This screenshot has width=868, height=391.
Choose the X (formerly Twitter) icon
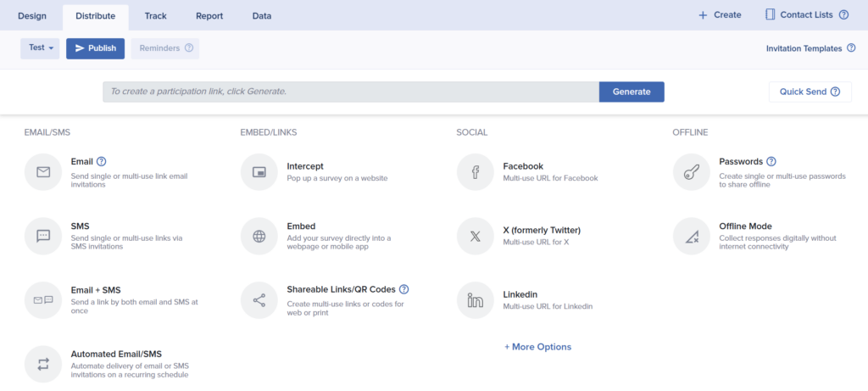475,236
